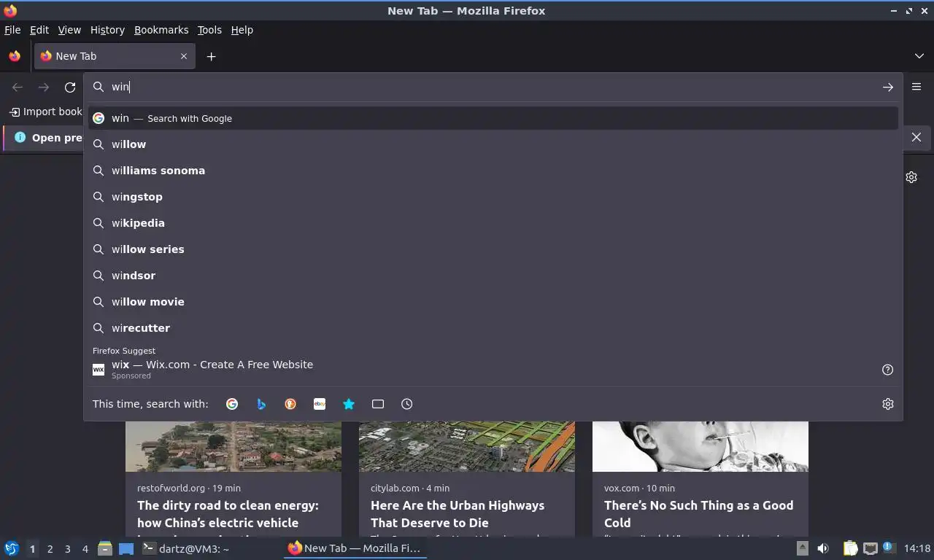Search with Bing one-off icon

pos(261,404)
